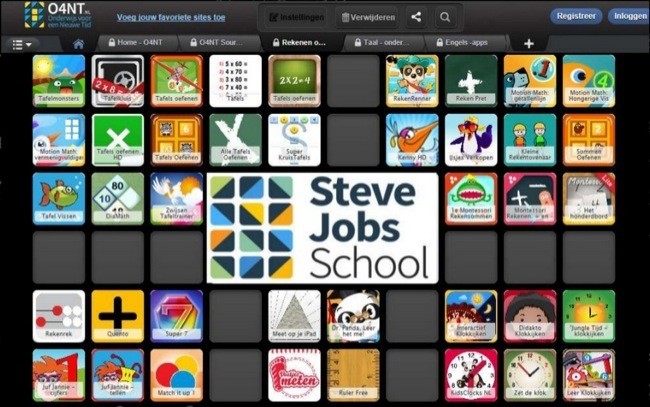The image size is (650, 407).
Task: Switch to the Engels -apps tab
Action: click(x=468, y=44)
